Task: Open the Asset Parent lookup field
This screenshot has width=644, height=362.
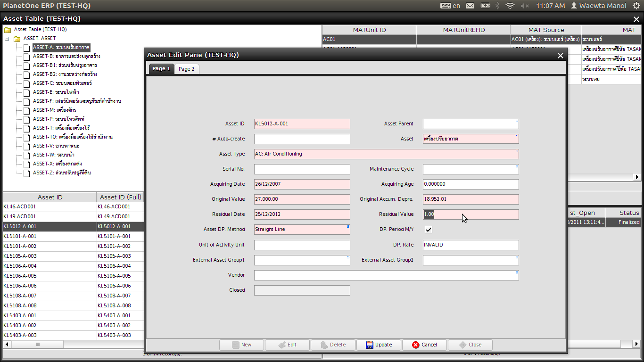Action: coord(471,124)
